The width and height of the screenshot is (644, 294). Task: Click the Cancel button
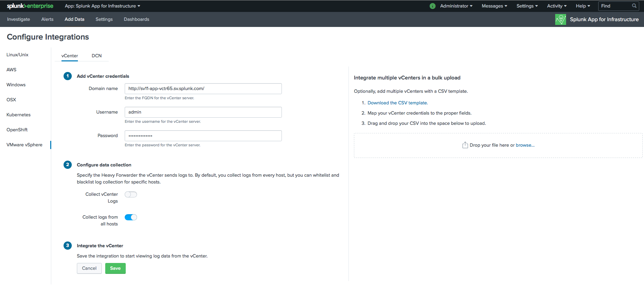point(89,268)
